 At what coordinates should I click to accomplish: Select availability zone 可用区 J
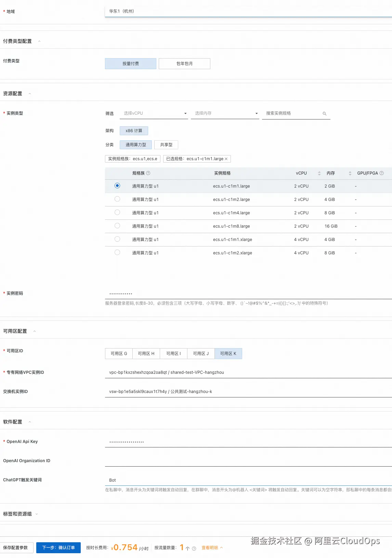pos(201,354)
